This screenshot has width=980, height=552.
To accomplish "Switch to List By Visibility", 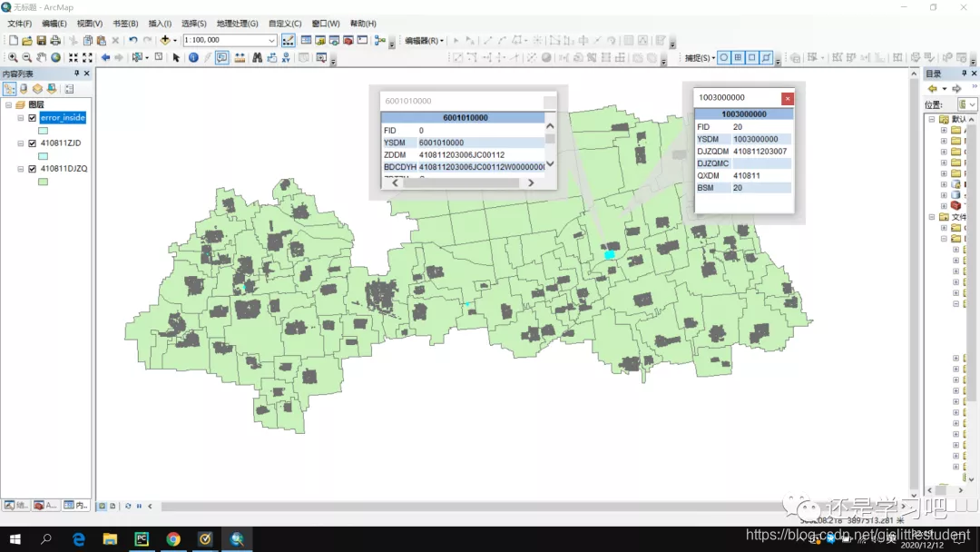I will [x=37, y=89].
